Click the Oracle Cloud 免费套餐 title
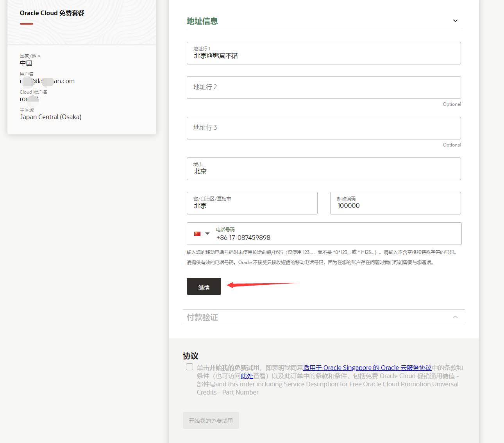 52,13
